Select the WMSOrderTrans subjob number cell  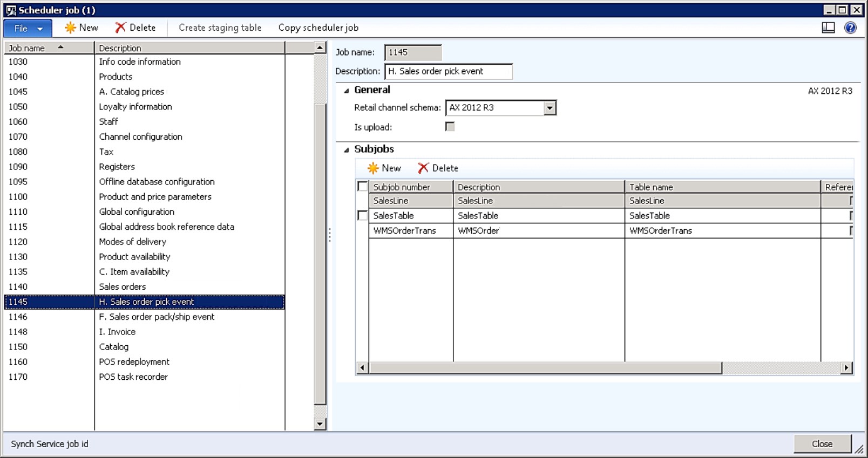[411, 231]
